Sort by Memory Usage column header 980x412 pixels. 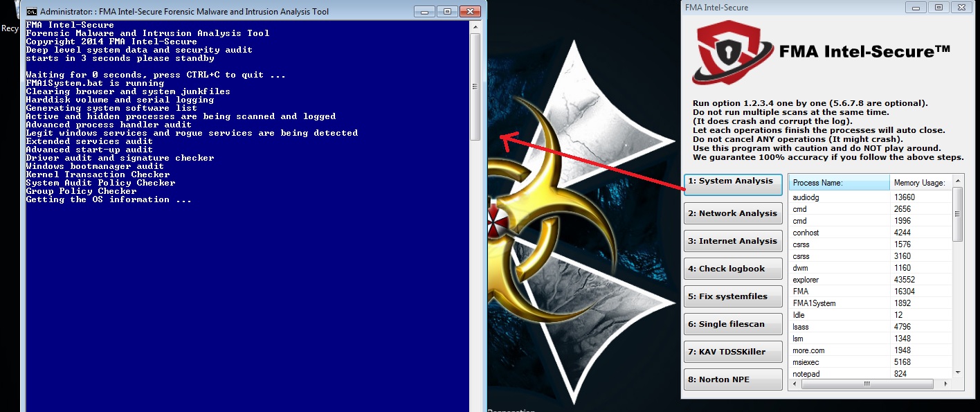(921, 183)
